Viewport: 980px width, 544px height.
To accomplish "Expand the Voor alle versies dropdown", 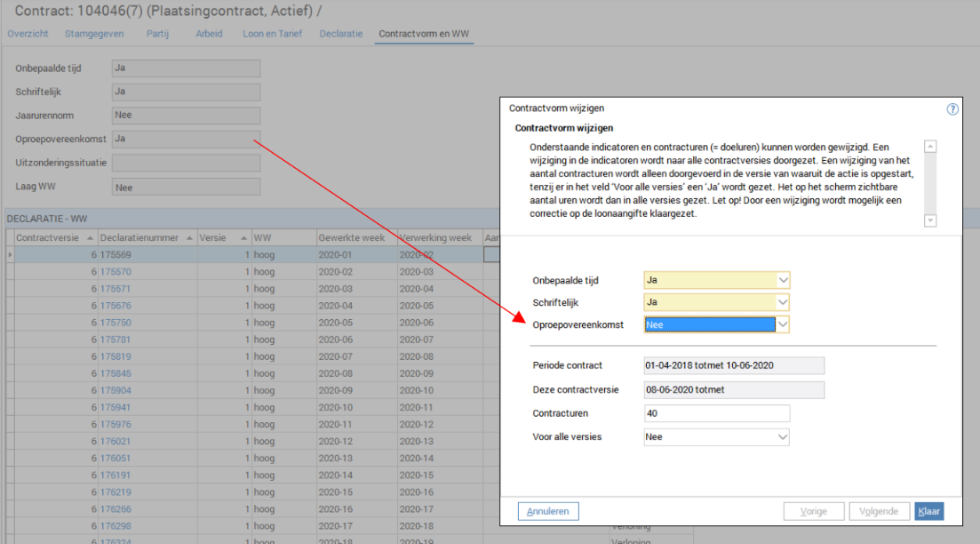I will [782, 437].
